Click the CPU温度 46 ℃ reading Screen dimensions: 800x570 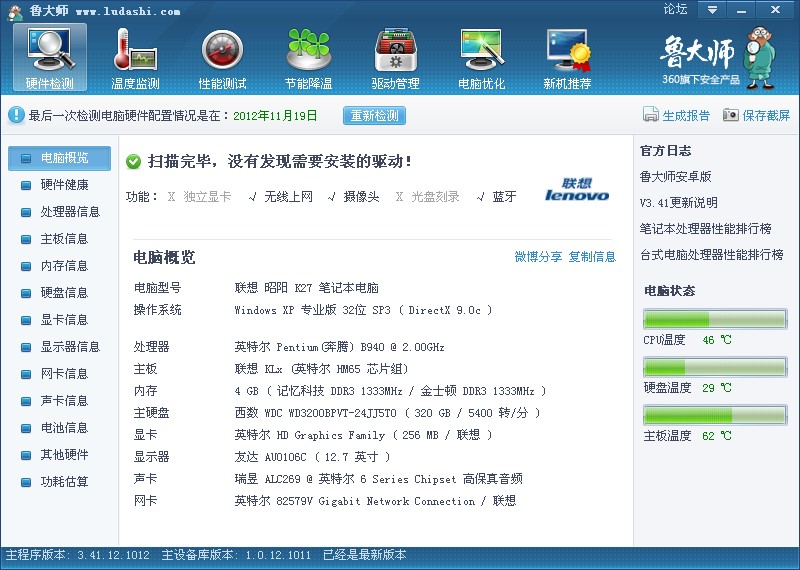point(717,340)
